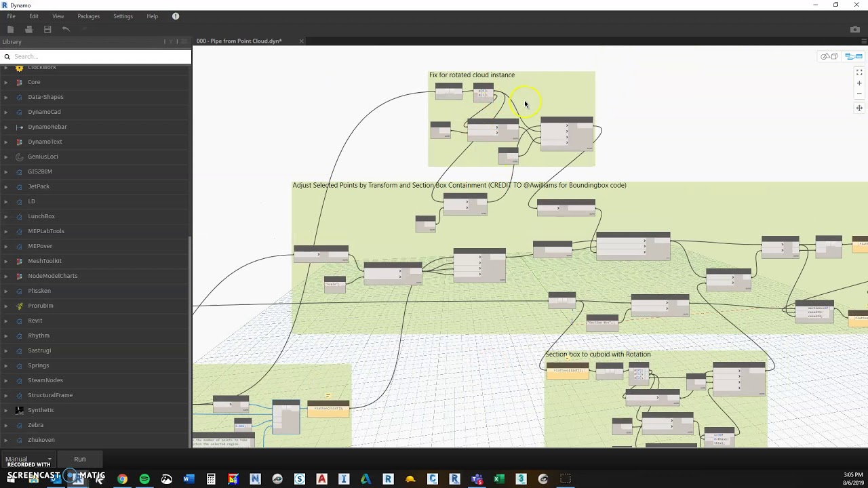Select Zhukoven in the library
The height and width of the screenshot is (488, 868).
click(x=41, y=440)
